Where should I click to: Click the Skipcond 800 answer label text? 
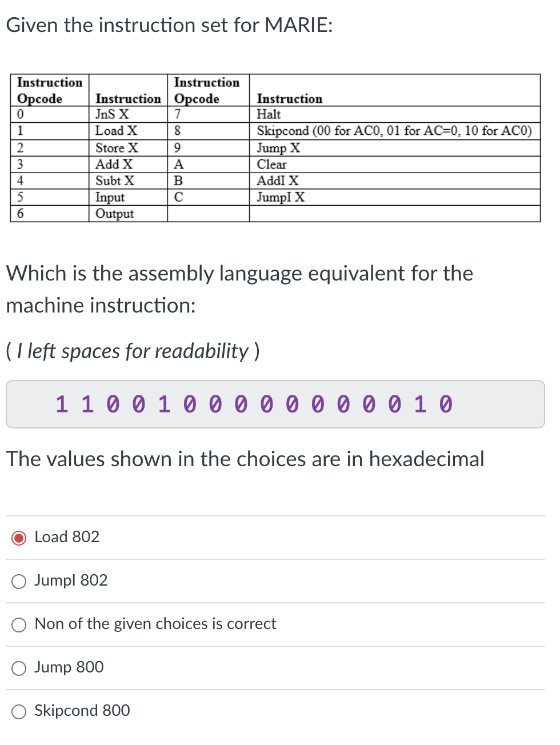pos(82,711)
